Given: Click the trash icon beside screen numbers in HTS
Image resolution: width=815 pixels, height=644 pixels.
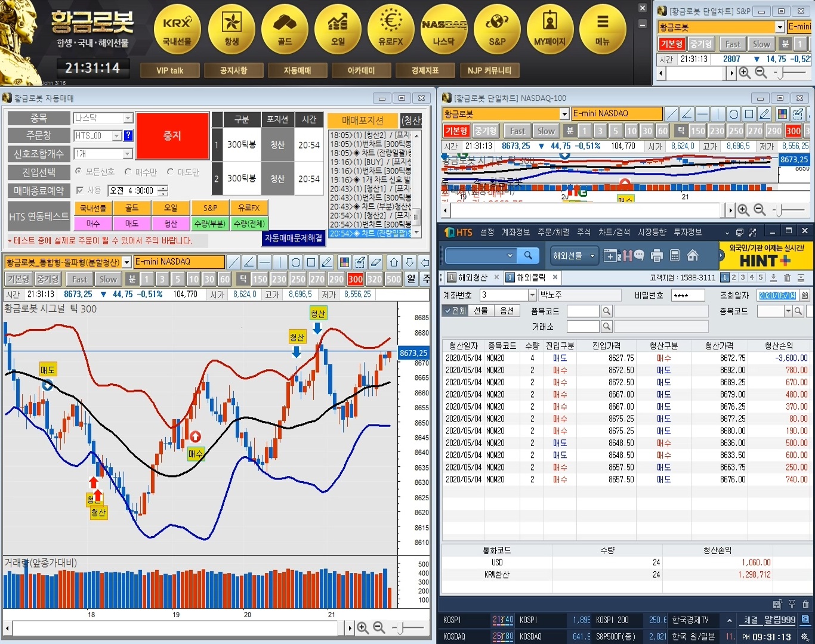Looking at the screenshot, I should click(x=787, y=277).
